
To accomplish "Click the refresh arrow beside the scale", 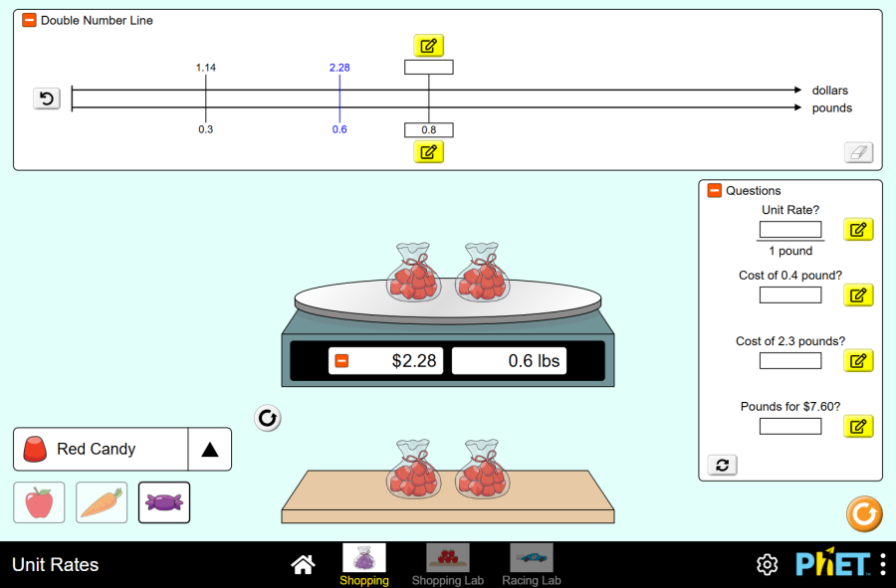I will 267,418.
